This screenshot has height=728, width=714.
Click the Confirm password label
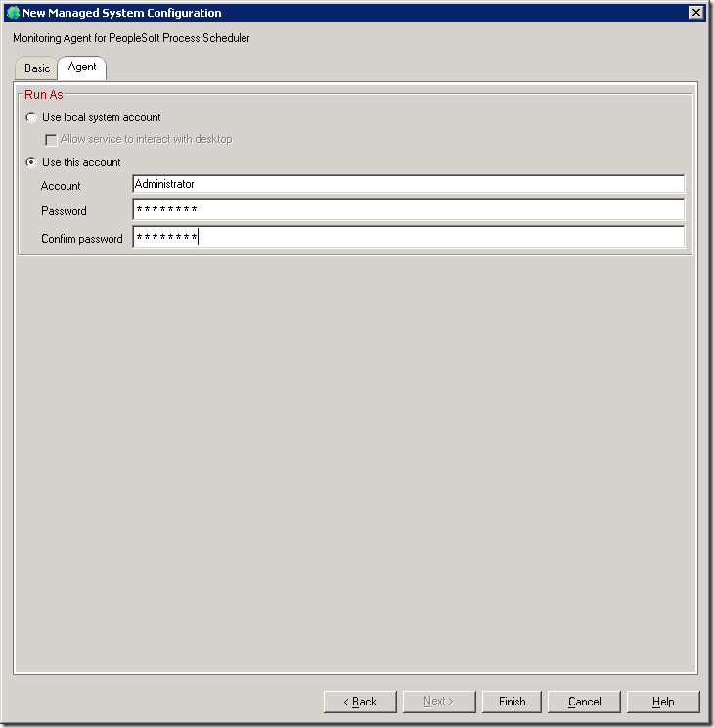(x=82, y=239)
